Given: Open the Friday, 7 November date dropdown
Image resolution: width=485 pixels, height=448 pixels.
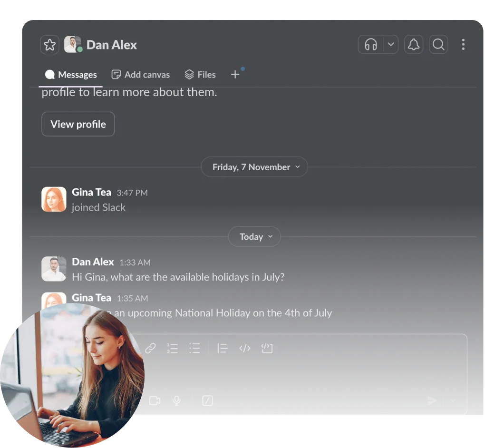Looking at the screenshot, I should point(254,167).
